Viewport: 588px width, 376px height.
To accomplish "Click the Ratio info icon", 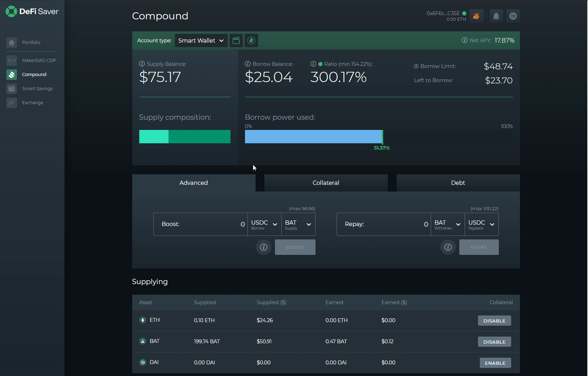I will pos(313,64).
